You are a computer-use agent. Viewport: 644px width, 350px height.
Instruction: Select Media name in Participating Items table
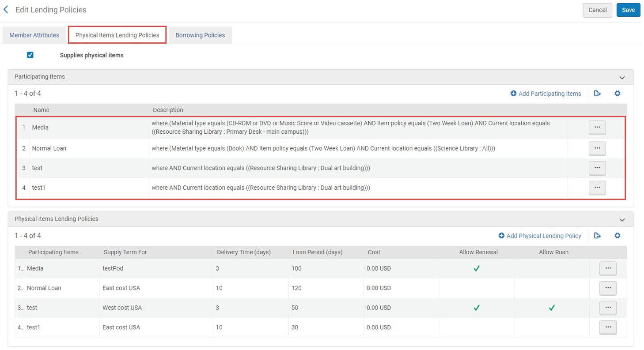pos(40,127)
